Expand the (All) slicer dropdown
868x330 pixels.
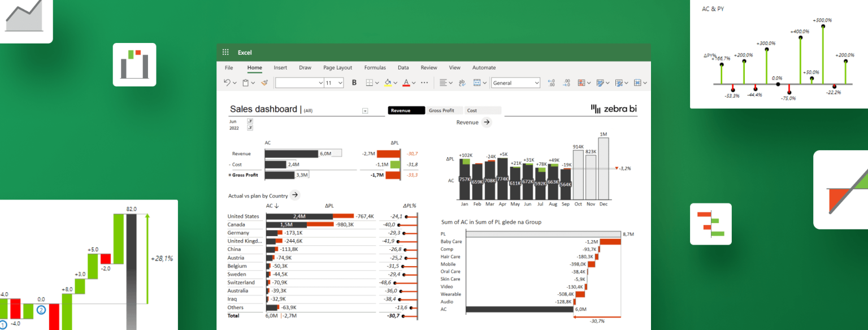(364, 110)
